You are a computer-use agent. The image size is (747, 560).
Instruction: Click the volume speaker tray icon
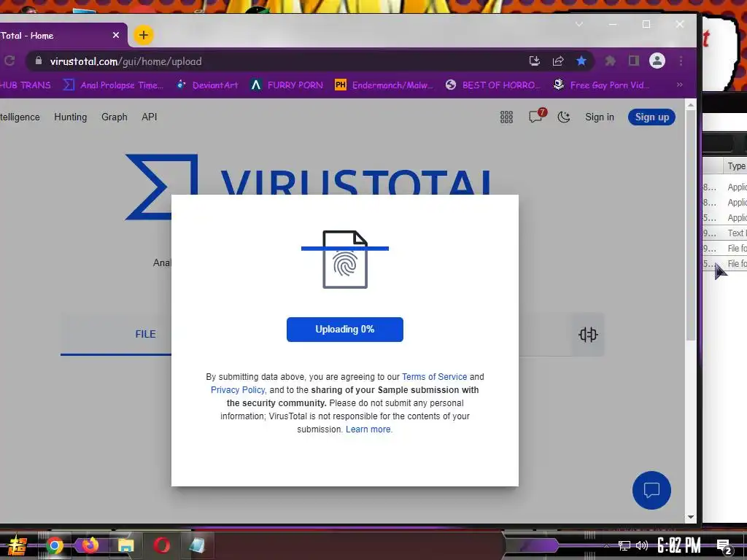[x=642, y=545]
